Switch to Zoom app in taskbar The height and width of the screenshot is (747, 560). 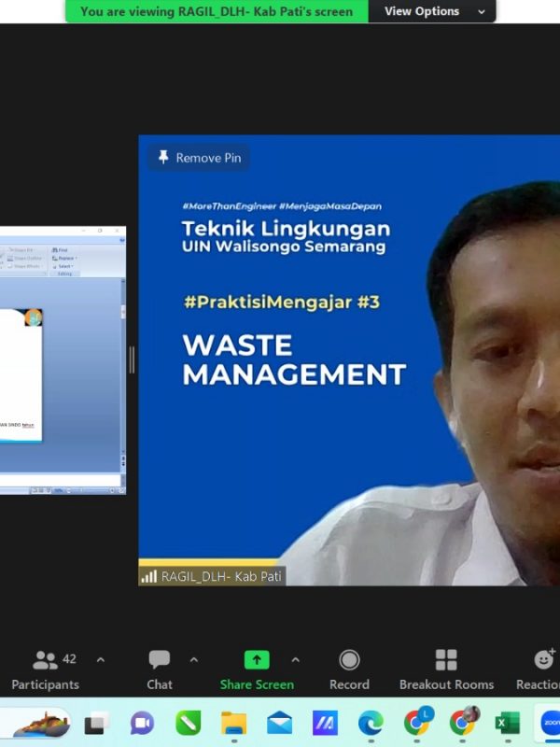548,724
